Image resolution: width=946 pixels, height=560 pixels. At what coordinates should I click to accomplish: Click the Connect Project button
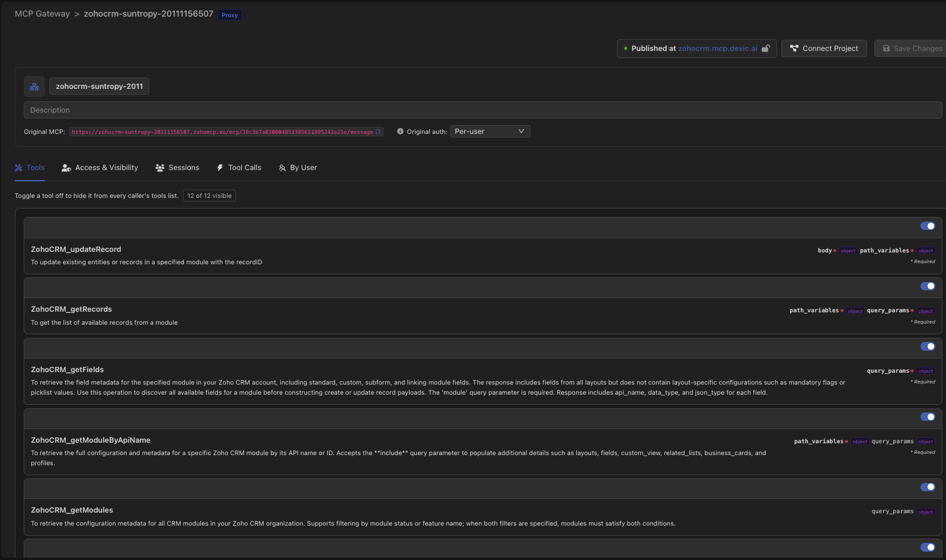click(824, 49)
